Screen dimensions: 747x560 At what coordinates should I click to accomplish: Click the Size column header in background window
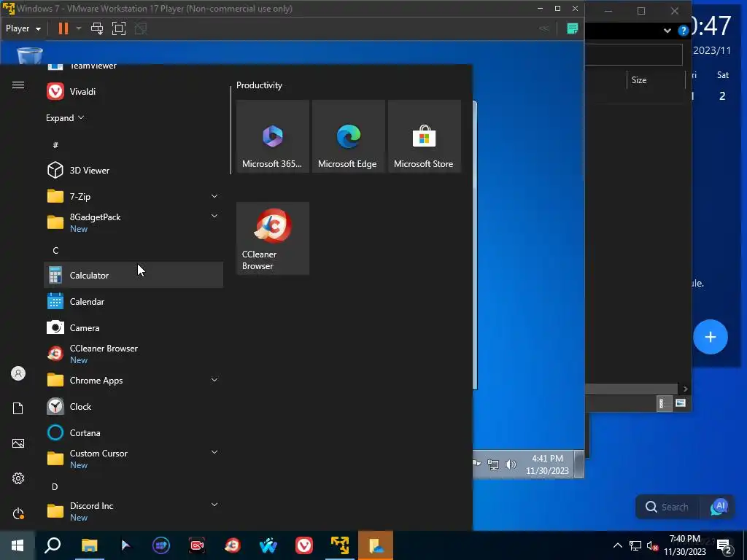click(x=639, y=80)
